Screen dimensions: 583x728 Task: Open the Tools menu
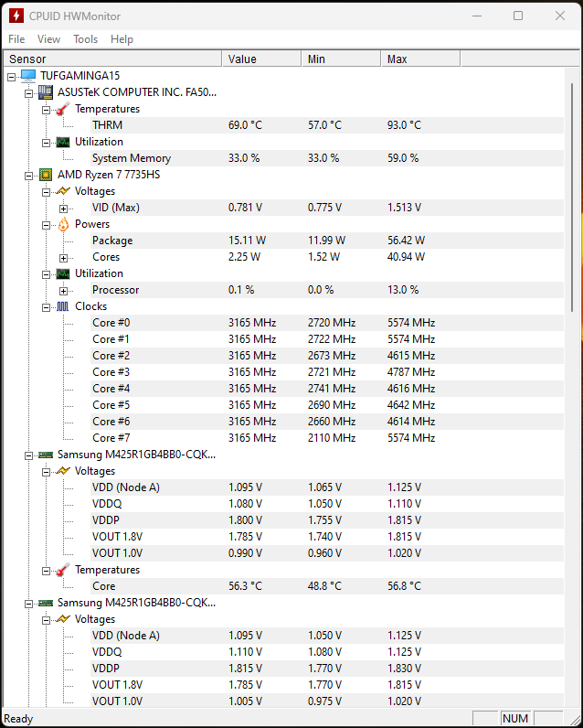tap(85, 39)
